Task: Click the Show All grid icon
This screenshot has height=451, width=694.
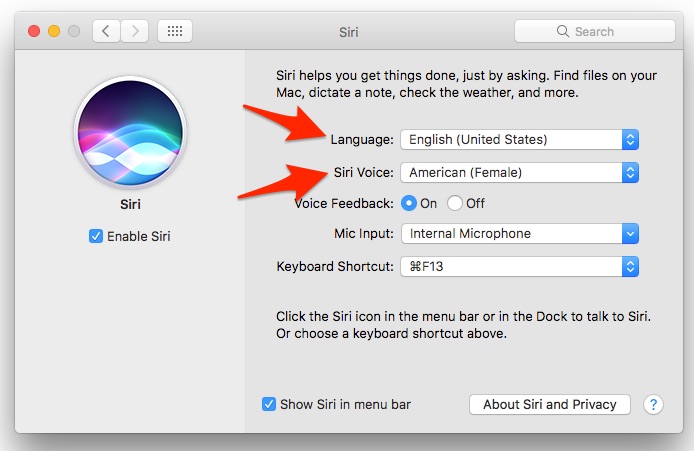Action: click(174, 31)
